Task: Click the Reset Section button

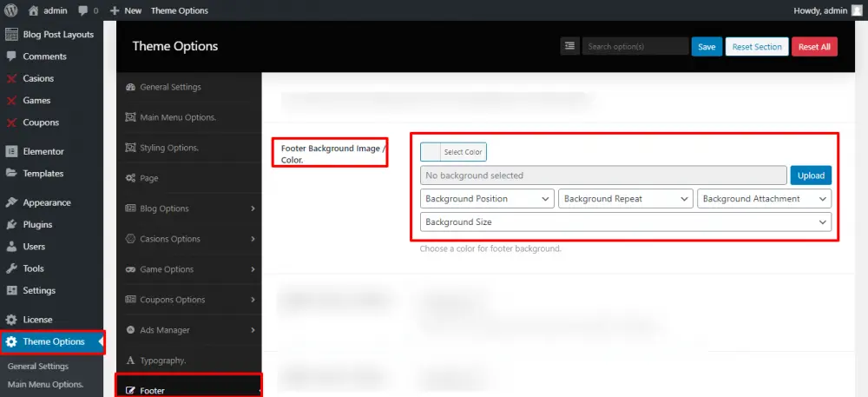Action: pyautogui.click(x=757, y=47)
